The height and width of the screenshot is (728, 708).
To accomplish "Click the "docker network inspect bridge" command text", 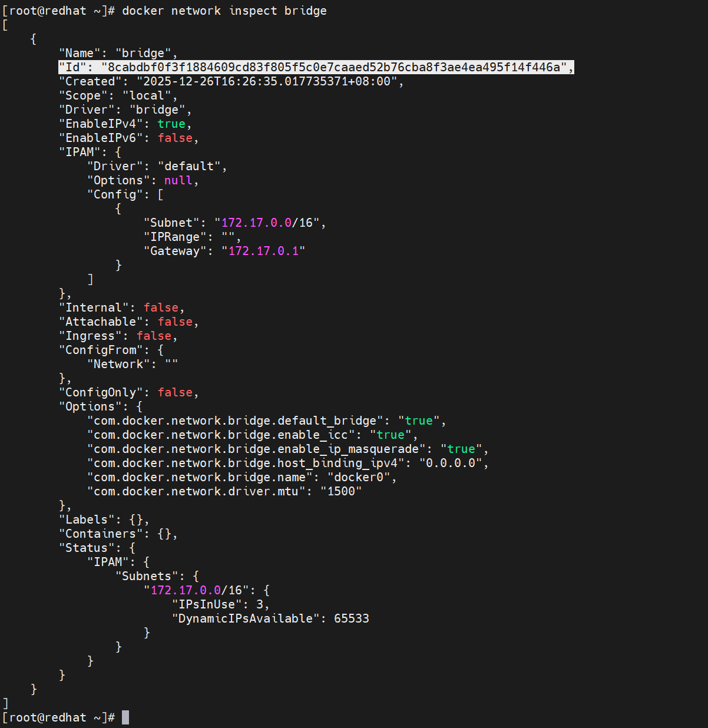I will tap(224, 11).
